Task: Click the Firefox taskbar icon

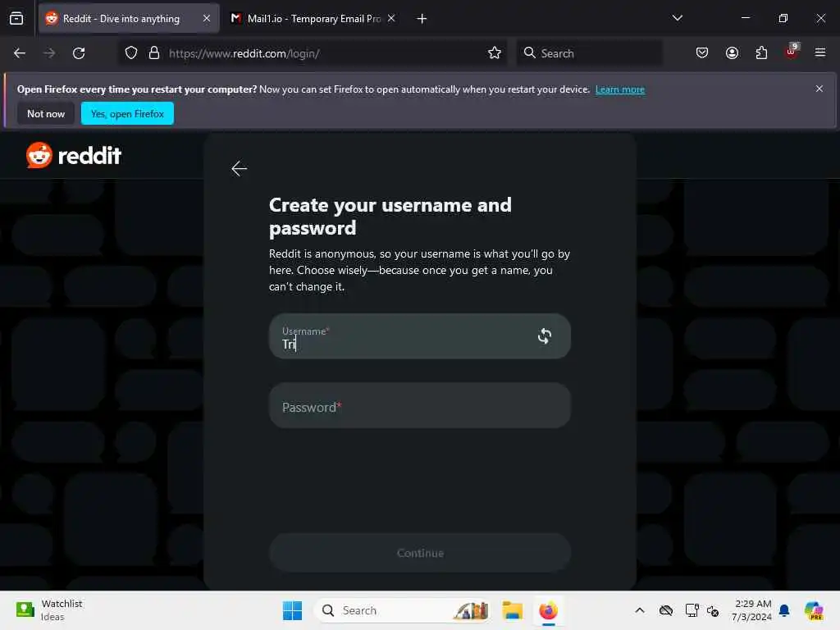Action: [x=548, y=610]
